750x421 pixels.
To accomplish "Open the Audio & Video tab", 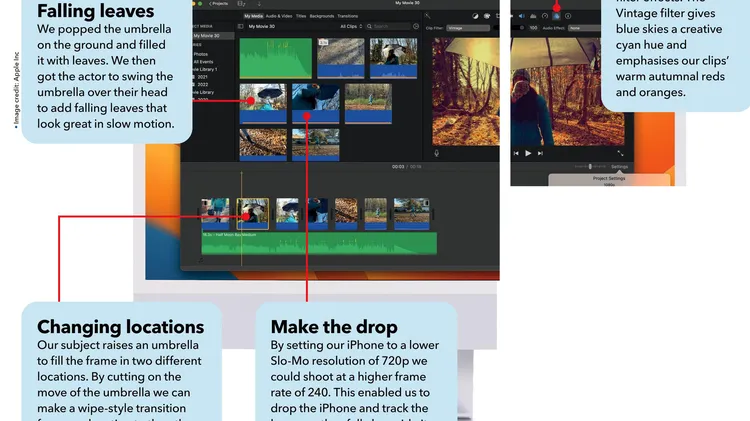I will 279,16.
